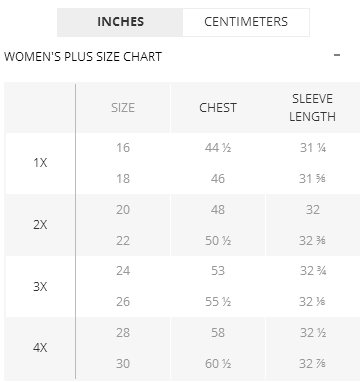Click the Size column header
This screenshot has height=382, width=360.
[x=123, y=108]
